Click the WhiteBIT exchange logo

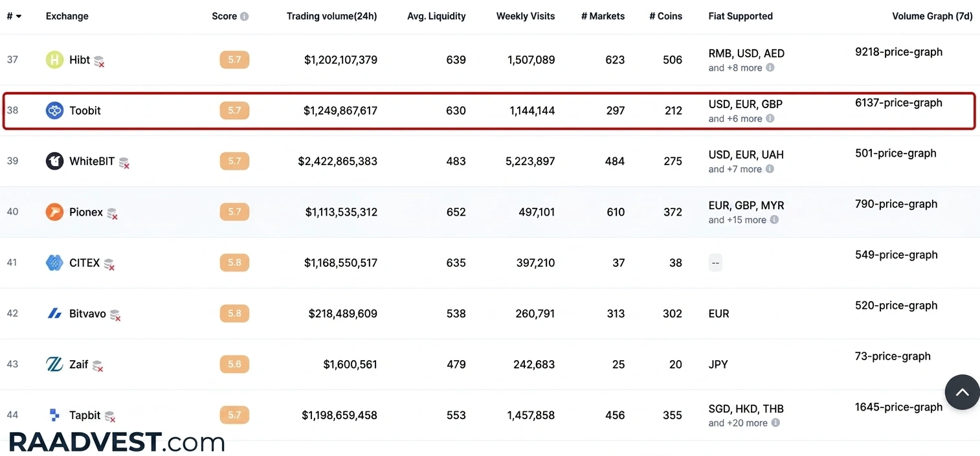(x=54, y=161)
